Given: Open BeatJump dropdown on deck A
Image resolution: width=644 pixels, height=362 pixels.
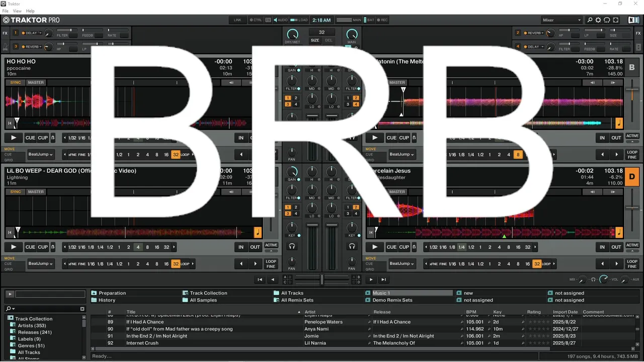Looking at the screenshot, I should click(40, 154).
